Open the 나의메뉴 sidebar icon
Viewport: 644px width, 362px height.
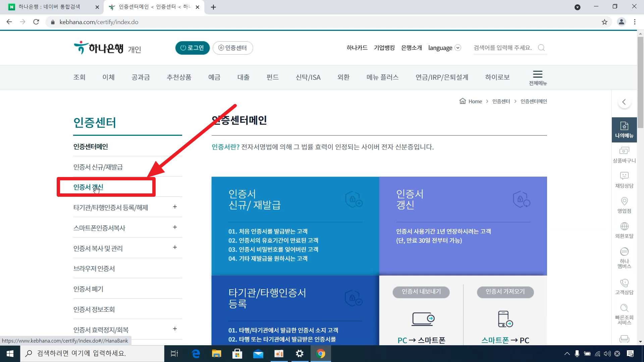pyautogui.click(x=624, y=129)
